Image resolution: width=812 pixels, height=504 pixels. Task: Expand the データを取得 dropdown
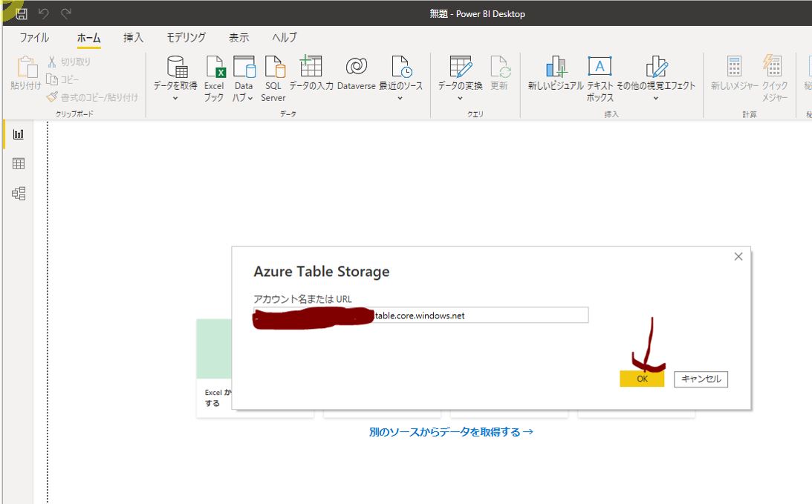click(175, 98)
